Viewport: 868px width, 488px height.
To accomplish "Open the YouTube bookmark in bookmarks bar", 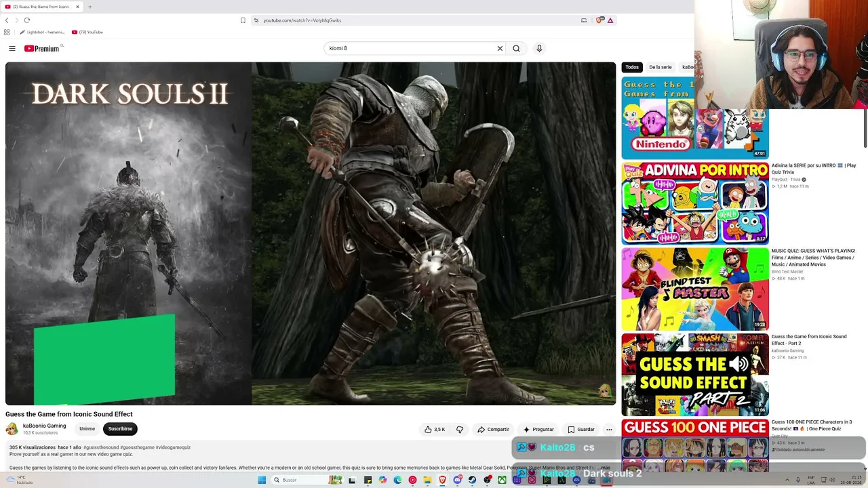I will point(87,32).
